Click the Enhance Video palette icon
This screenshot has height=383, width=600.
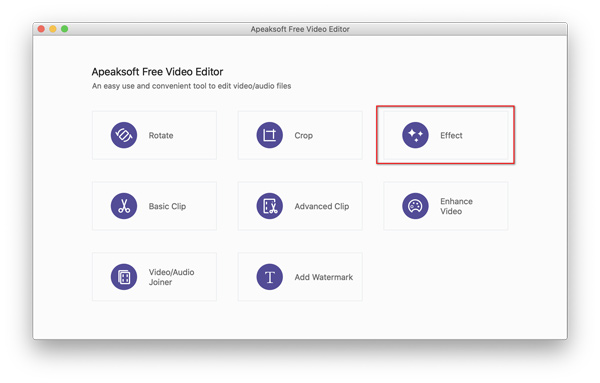(415, 206)
